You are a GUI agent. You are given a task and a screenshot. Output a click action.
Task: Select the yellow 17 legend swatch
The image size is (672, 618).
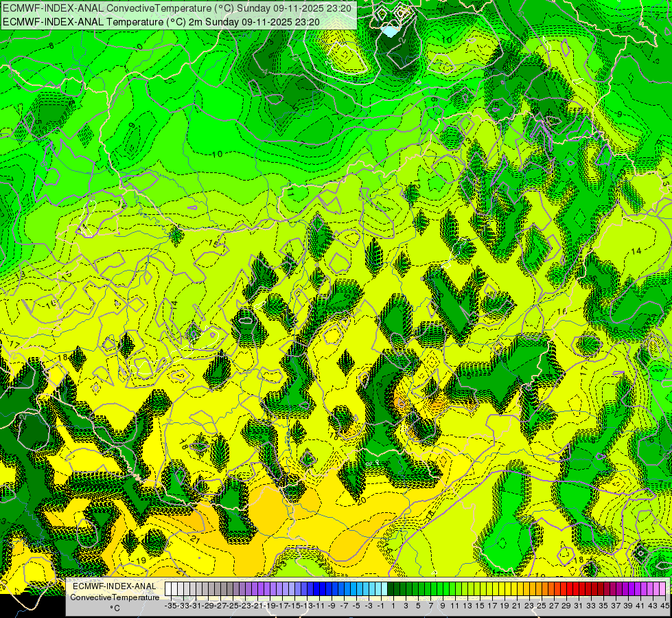point(489,588)
